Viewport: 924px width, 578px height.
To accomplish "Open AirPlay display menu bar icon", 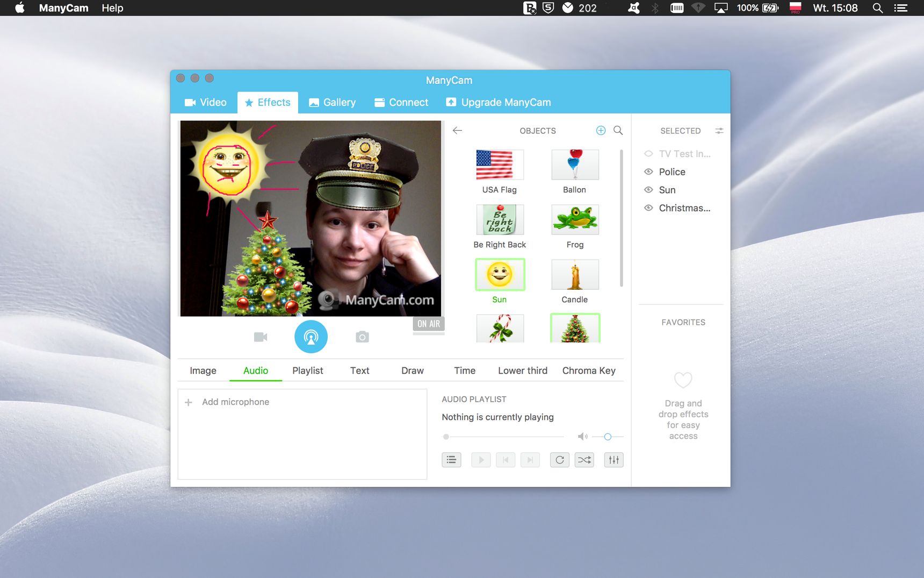I will click(721, 8).
